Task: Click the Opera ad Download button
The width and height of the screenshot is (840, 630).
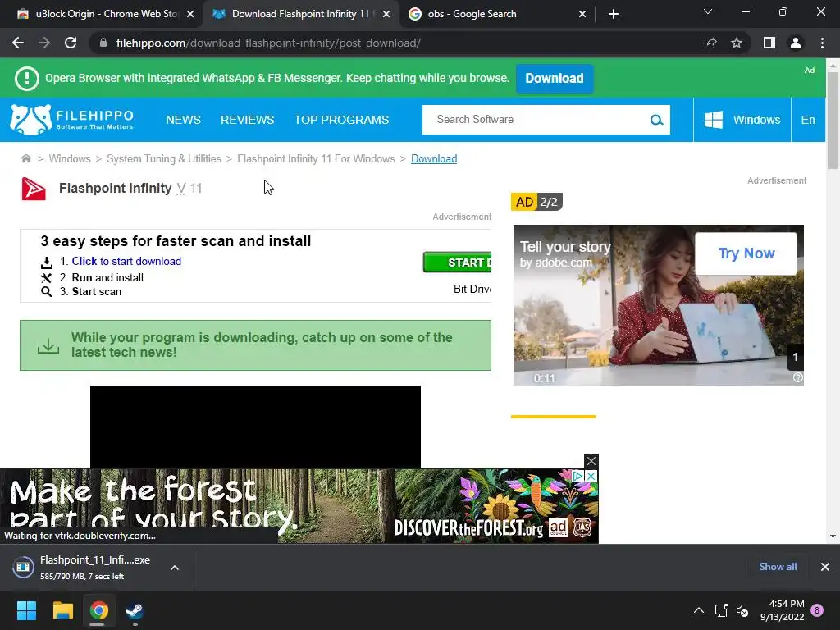Action: [x=555, y=78]
